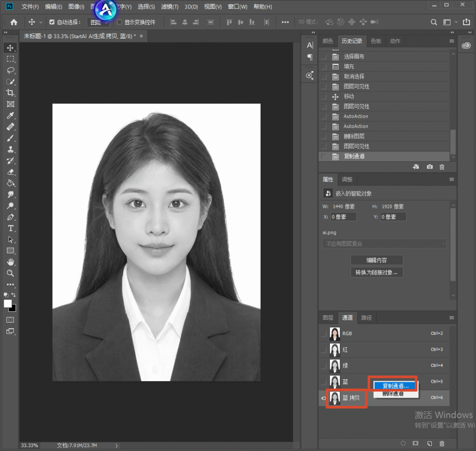Screen dimensions: 476x451
Task: Click the X position input field
Action: pos(344,217)
